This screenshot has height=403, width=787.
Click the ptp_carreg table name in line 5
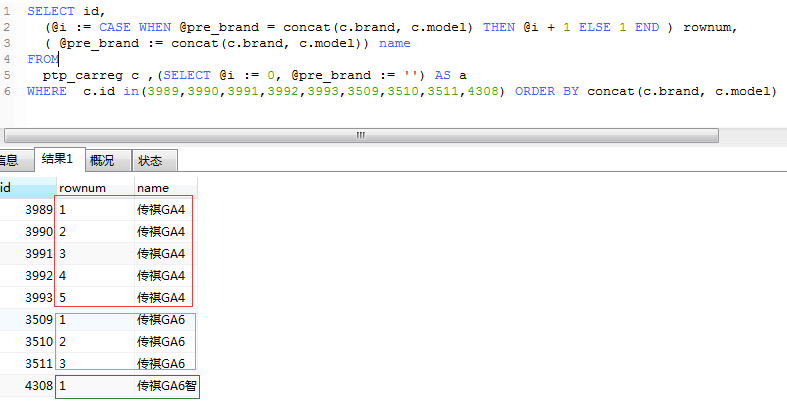tap(83, 76)
